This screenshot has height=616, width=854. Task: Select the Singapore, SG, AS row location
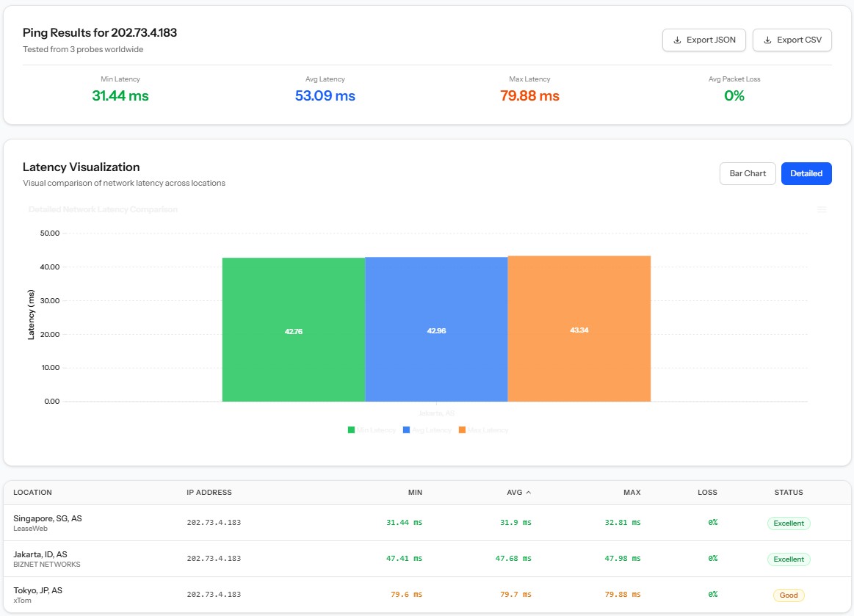coord(48,518)
